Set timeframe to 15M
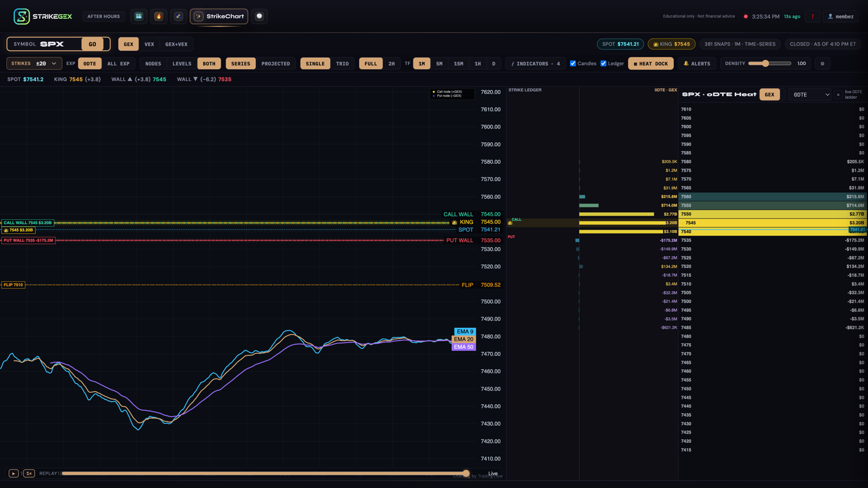868x488 pixels. coord(459,63)
